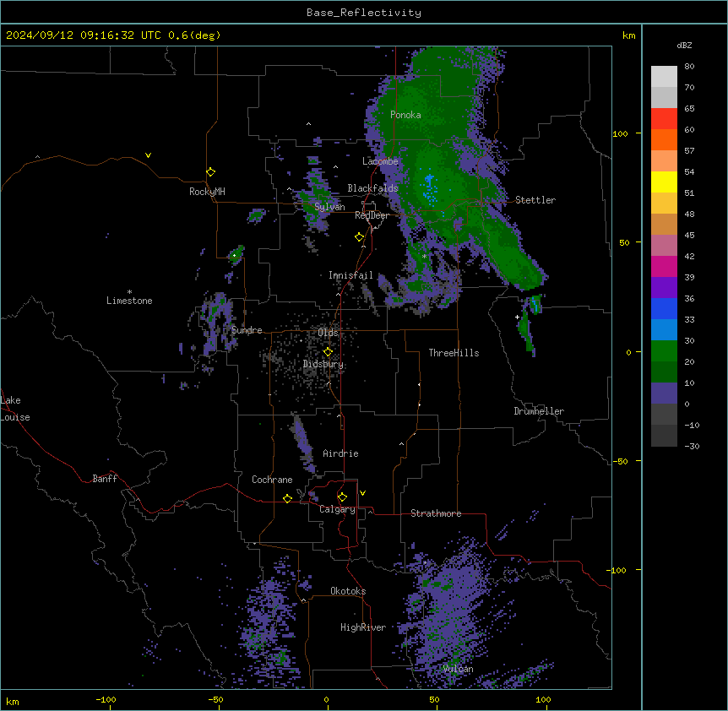
Task: Select the light blue 30–33 dBZ legend swatch
Action: [664, 330]
